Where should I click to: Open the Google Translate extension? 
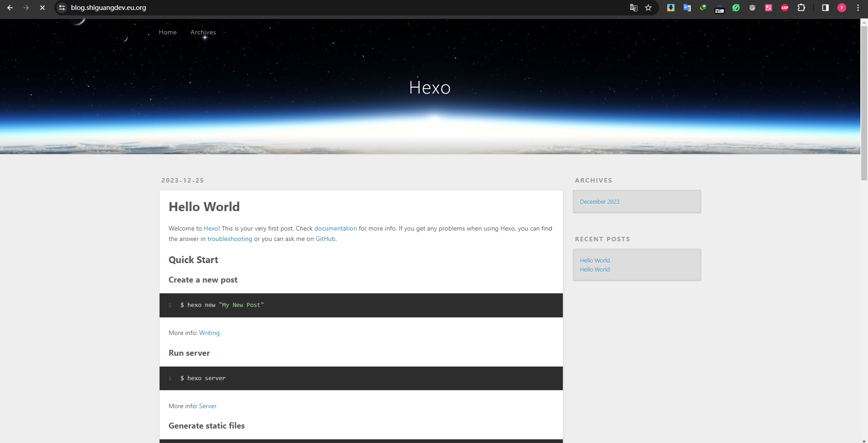tap(687, 8)
